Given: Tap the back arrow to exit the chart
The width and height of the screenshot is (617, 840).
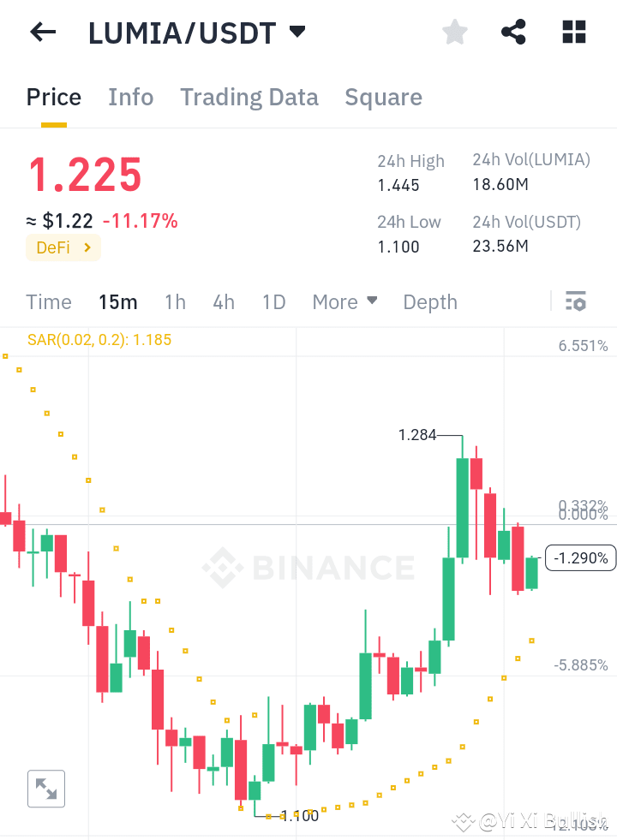Looking at the screenshot, I should click(42, 32).
